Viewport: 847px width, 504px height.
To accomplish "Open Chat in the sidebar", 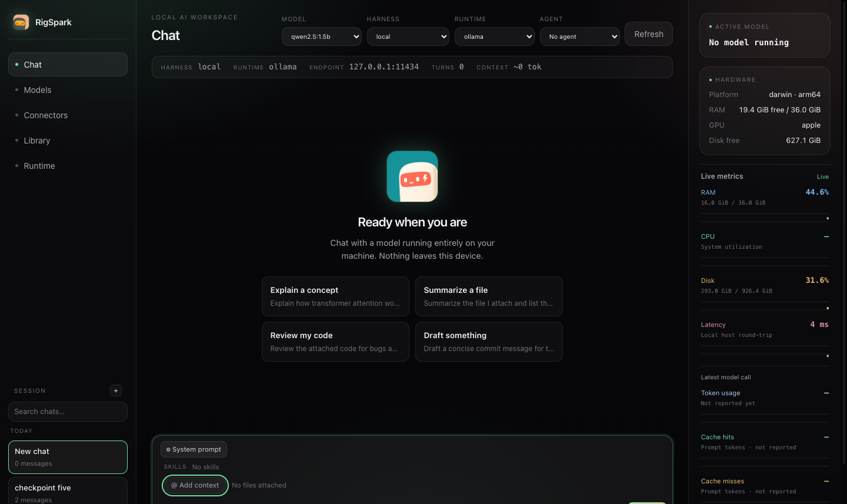I will tap(68, 65).
